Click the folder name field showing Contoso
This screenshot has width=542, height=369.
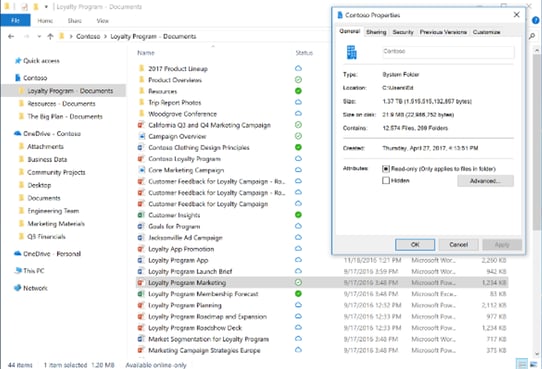[448, 51]
